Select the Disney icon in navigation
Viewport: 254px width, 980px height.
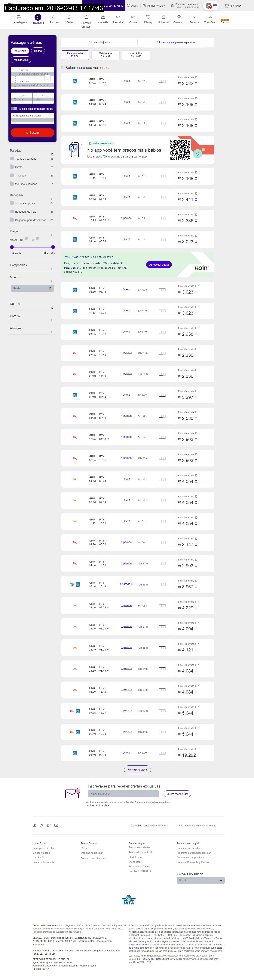pyautogui.click(x=148, y=17)
